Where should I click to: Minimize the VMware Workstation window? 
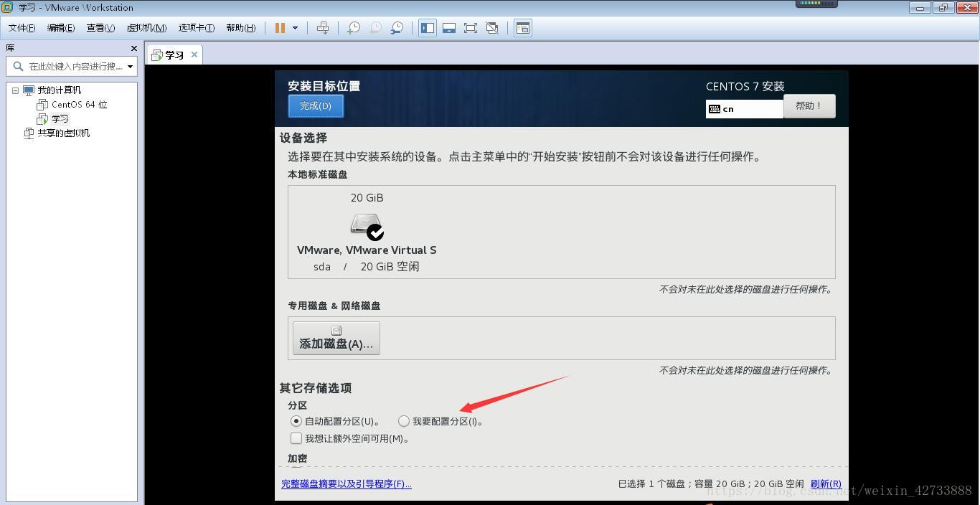(x=920, y=7)
